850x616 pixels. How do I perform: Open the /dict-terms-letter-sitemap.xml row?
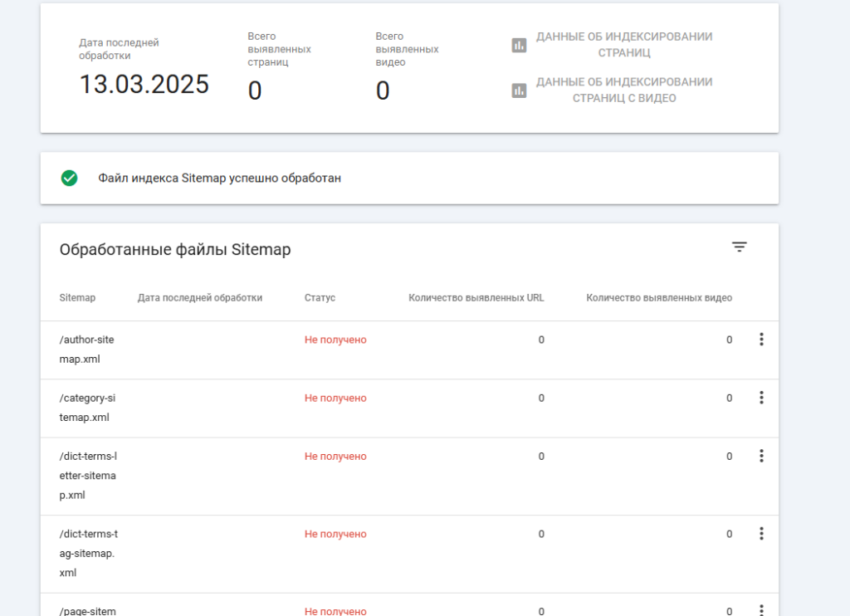coord(88,476)
